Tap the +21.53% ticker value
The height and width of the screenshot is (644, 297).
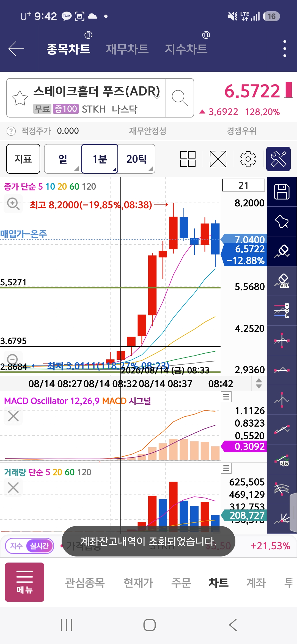tap(270, 546)
